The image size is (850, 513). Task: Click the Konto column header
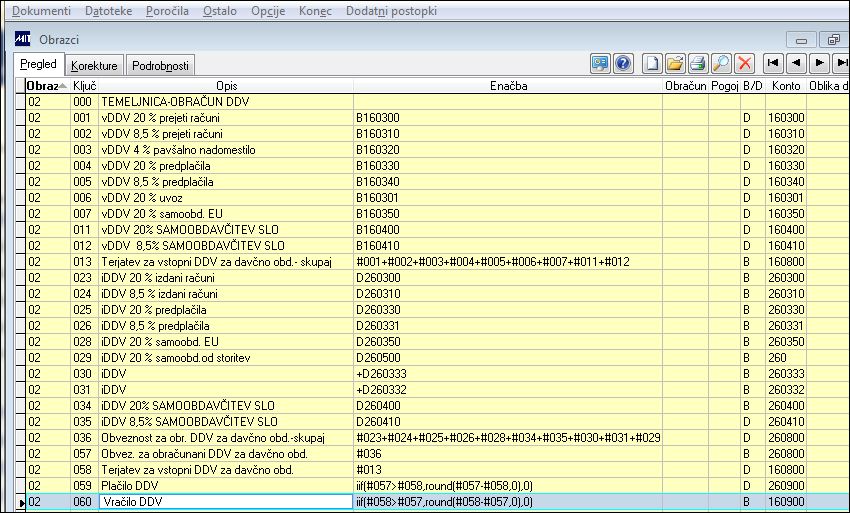pos(786,86)
